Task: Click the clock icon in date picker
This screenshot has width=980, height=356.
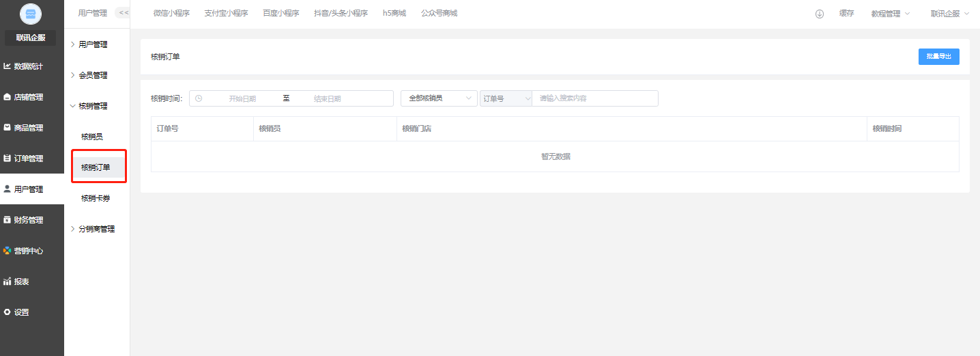Action: (x=199, y=98)
